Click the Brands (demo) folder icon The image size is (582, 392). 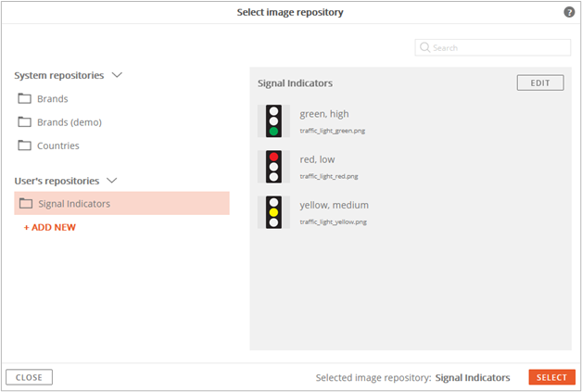(24, 121)
